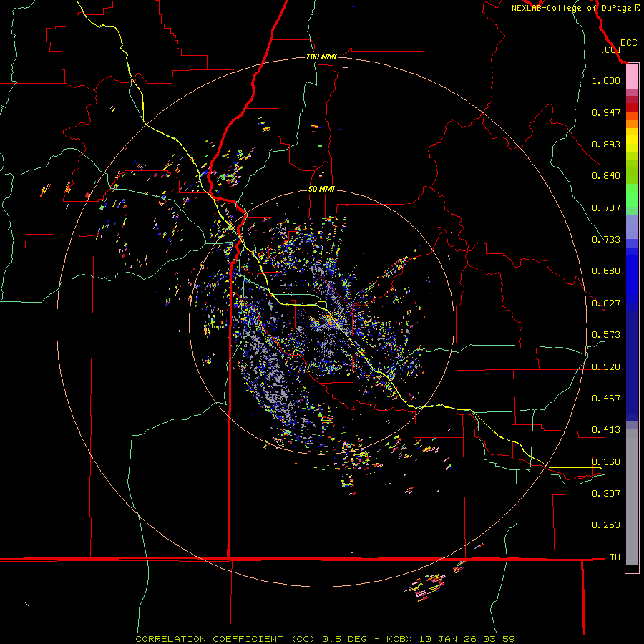644x644 pixels.
Task: Click the pink color bar segment near 1.000
Action: coord(632,77)
